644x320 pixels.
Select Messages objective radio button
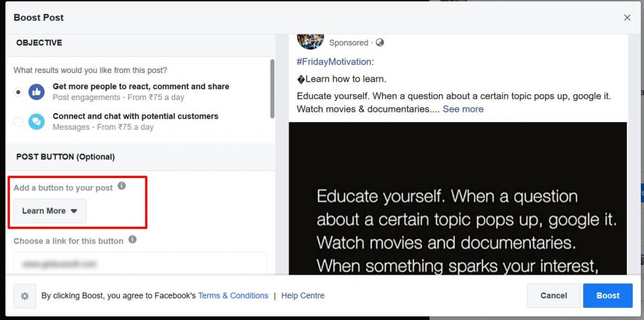(x=18, y=121)
